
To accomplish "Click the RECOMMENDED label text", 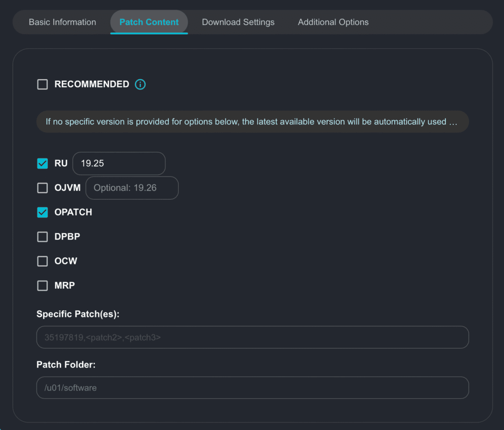I will [92, 85].
